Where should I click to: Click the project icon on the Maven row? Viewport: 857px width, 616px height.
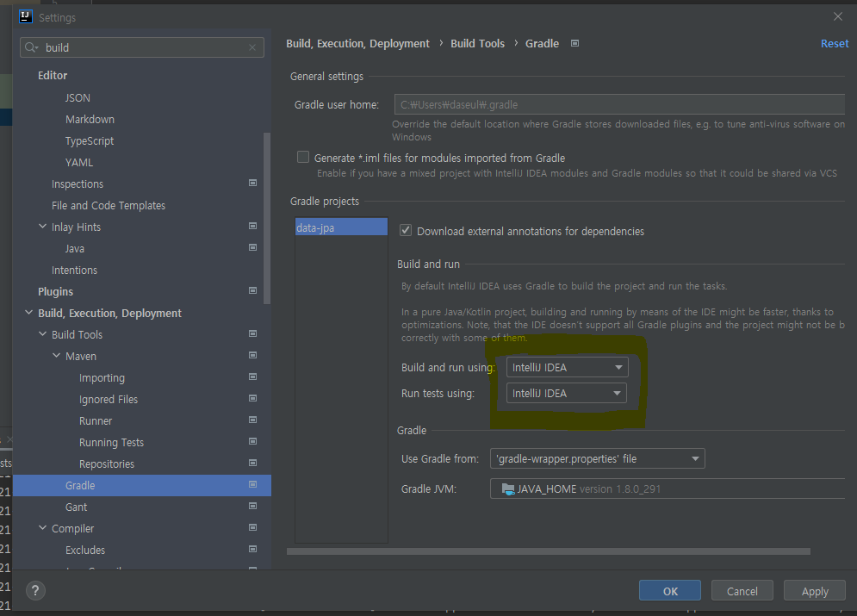pos(252,355)
